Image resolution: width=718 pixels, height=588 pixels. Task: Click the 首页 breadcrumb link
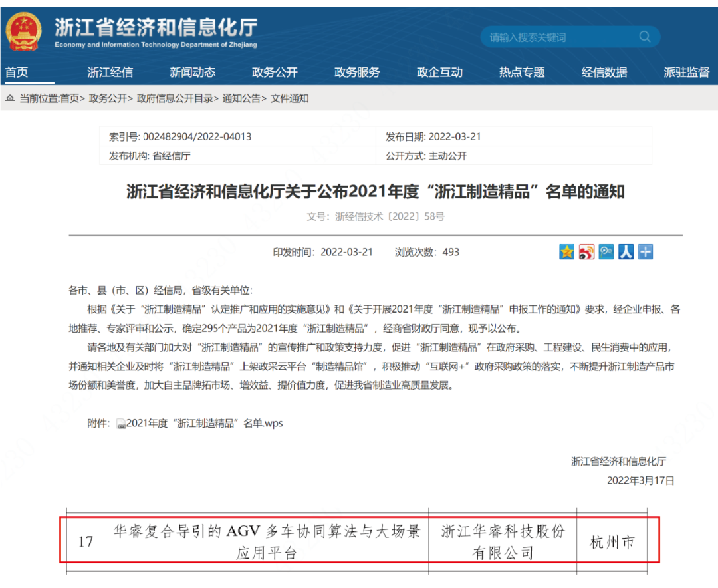click(70, 98)
